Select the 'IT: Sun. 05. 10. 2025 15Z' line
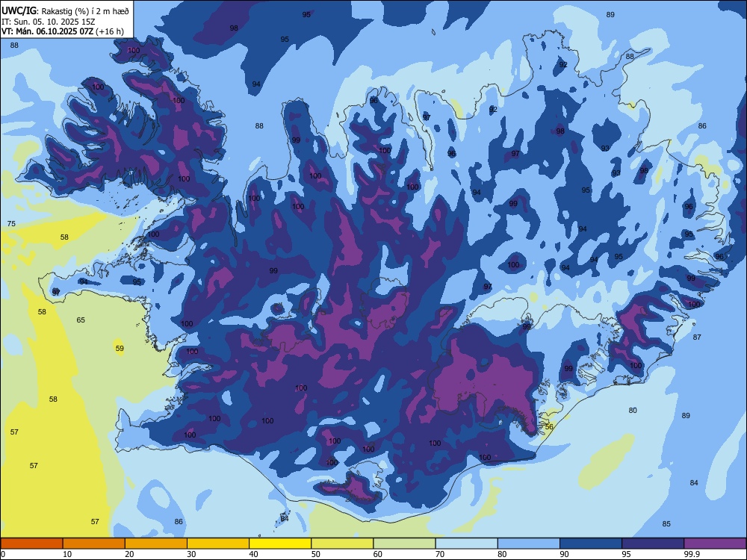Image resolution: width=747 pixels, height=560 pixels. pyautogui.click(x=48, y=22)
